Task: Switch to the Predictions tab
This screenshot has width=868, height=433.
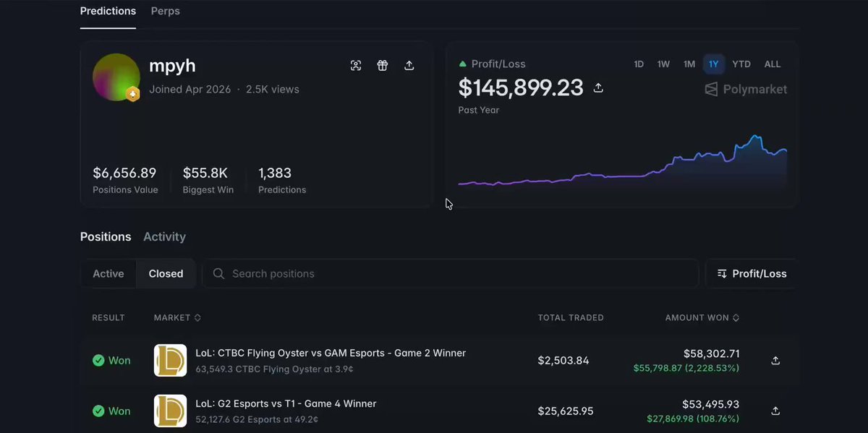Action: coord(108,12)
